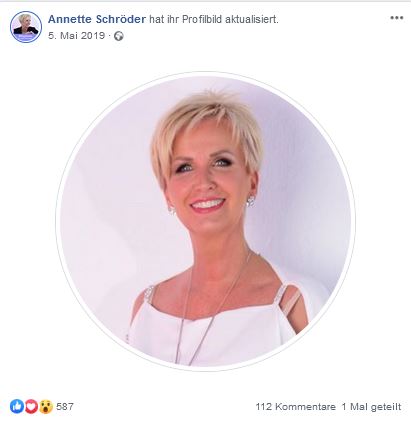Screen dimensions: 411x423
Task: Click the face in the large photo
Action: pyautogui.click(x=208, y=180)
